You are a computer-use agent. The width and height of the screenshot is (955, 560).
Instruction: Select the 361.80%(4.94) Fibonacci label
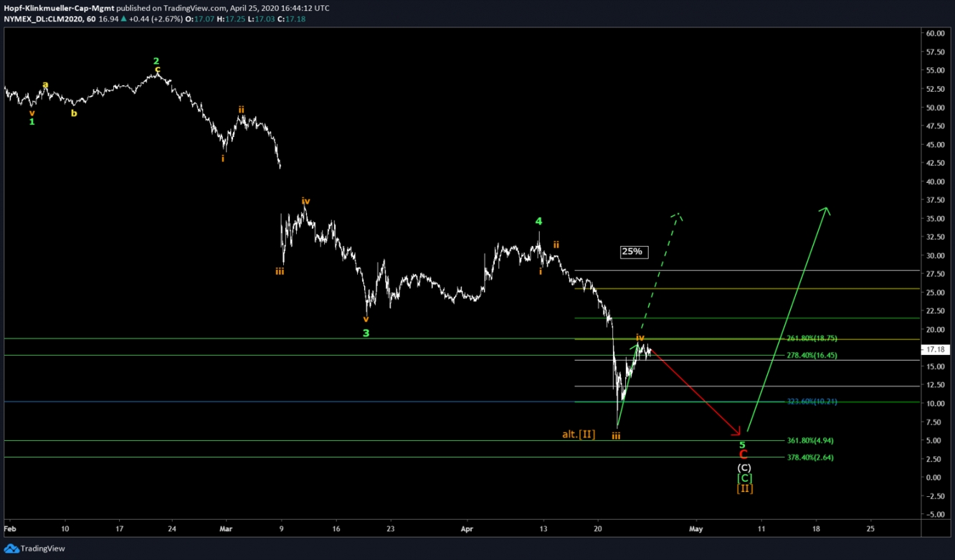(x=810, y=441)
